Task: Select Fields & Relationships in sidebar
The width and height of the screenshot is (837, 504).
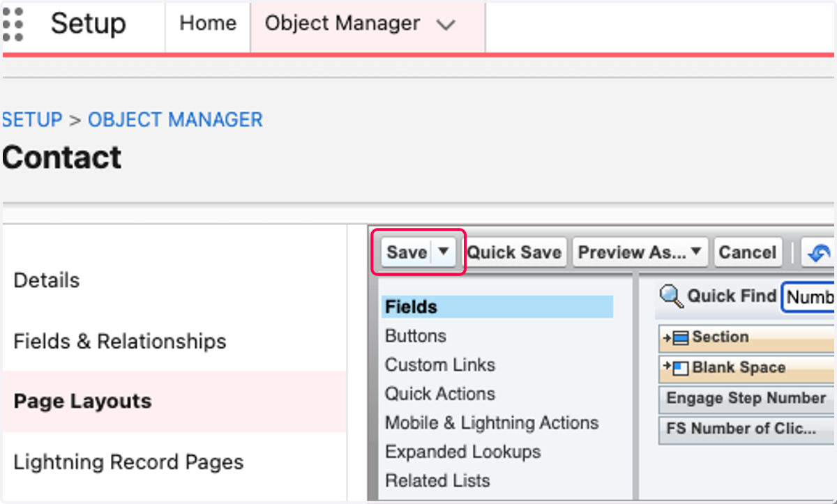Action: [120, 342]
